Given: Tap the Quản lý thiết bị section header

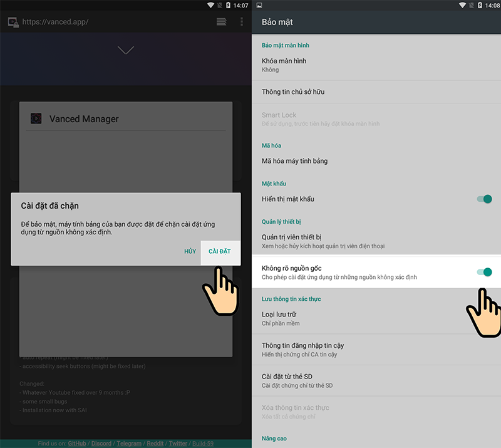Looking at the screenshot, I should coord(281,222).
